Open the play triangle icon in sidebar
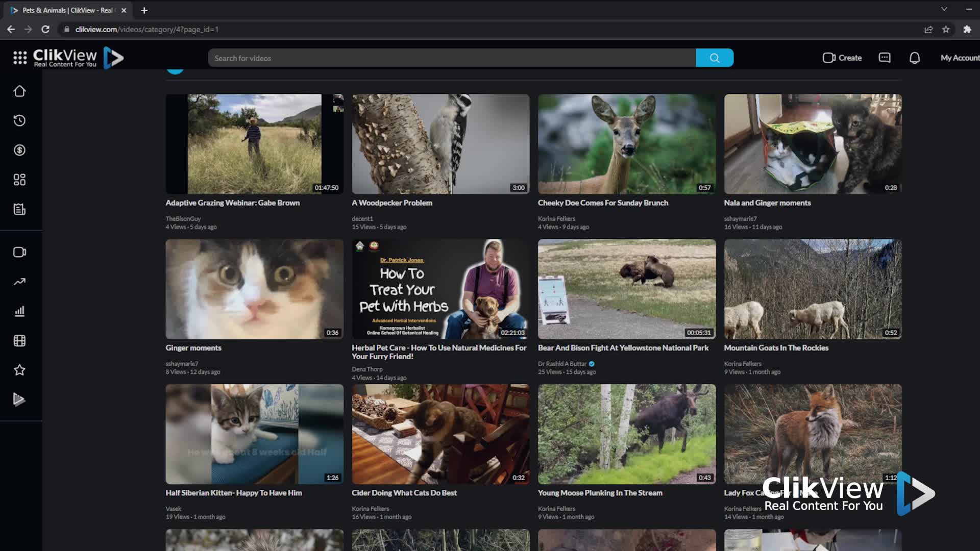 coord(19,399)
